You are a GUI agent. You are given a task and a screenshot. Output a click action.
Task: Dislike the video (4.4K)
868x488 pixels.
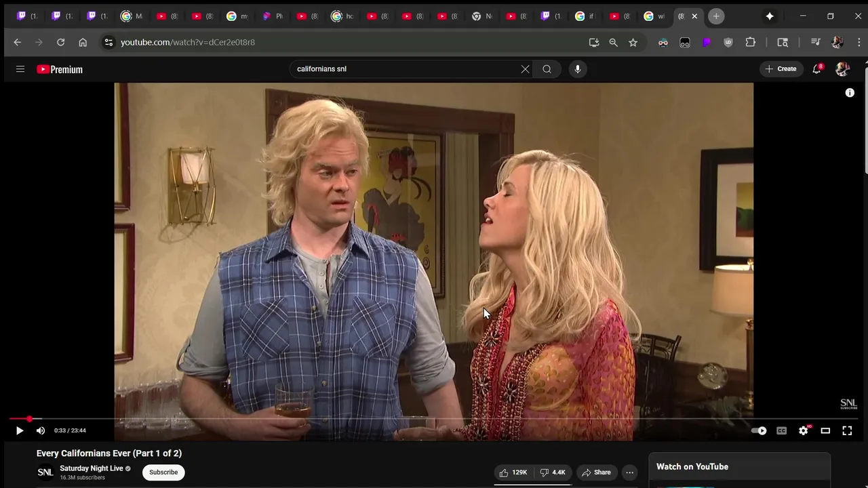pos(553,472)
